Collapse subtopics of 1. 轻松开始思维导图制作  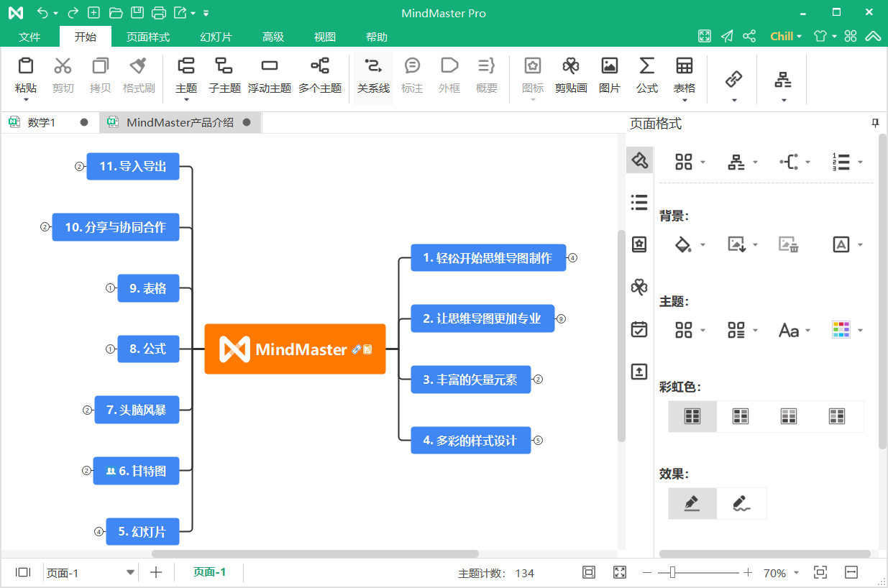click(573, 257)
